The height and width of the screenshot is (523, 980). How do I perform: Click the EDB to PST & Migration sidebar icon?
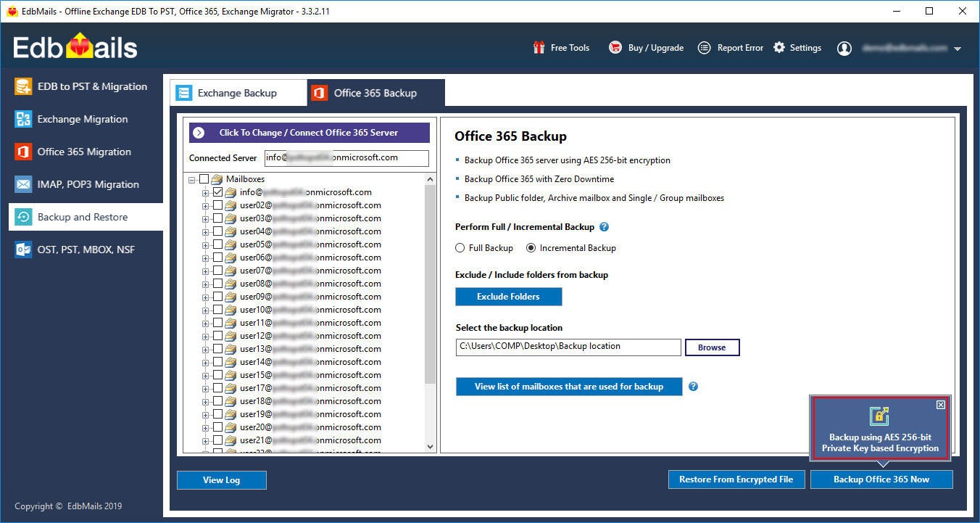click(23, 86)
